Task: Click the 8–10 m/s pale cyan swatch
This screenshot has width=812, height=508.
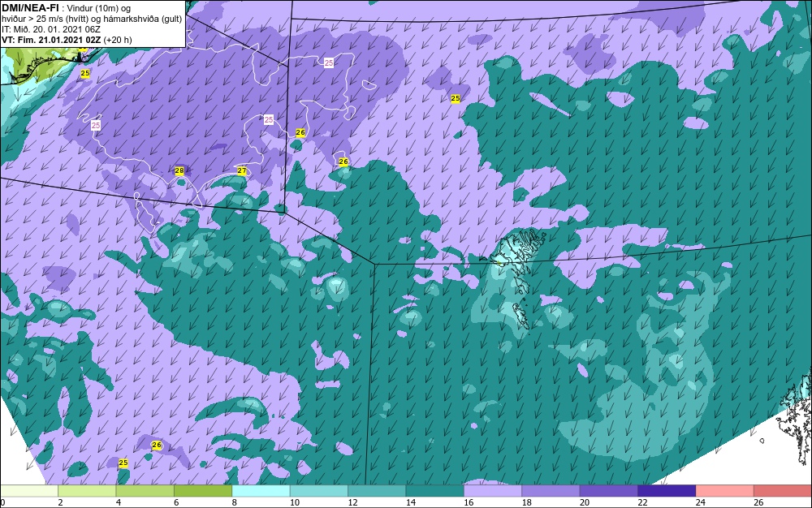Action: click(261, 491)
